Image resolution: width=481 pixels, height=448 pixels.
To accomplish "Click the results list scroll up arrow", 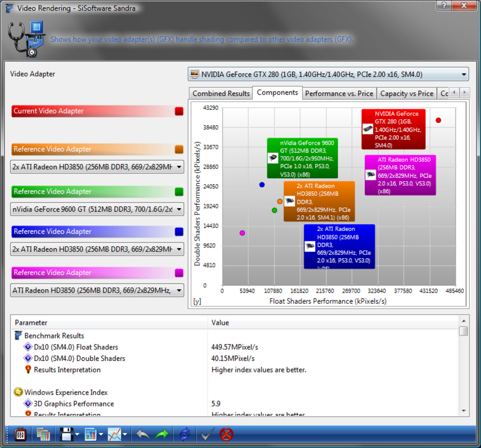I will pyautogui.click(x=464, y=321).
